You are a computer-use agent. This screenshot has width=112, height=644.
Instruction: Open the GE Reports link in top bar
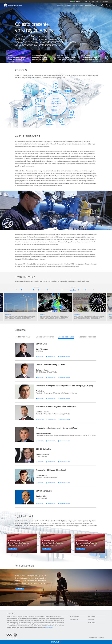[x=104, y=1]
